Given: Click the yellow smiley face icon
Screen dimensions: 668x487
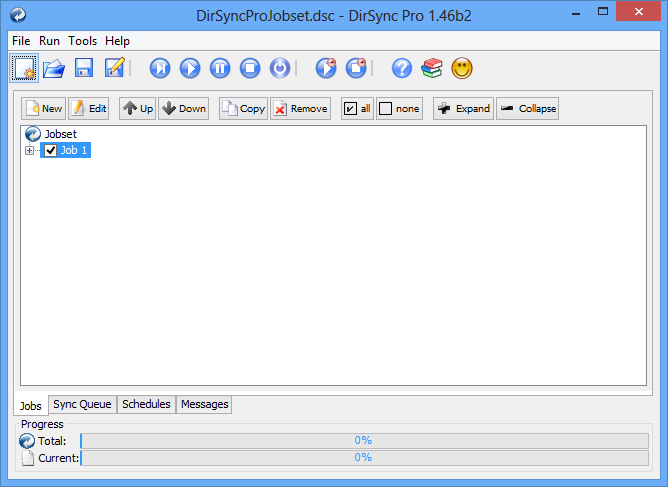Looking at the screenshot, I should pyautogui.click(x=462, y=68).
